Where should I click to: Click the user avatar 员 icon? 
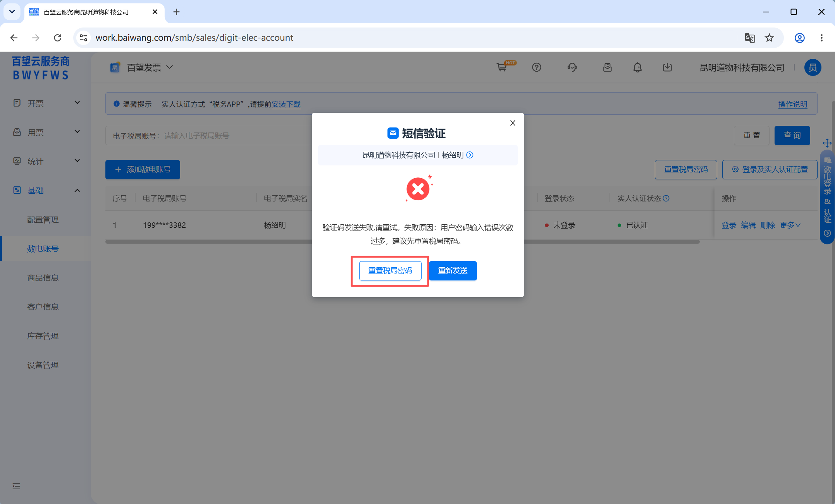(x=813, y=67)
